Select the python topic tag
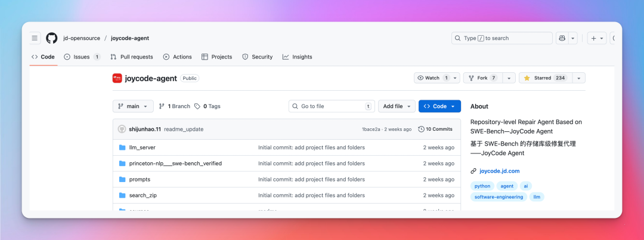The width and height of the screenshot is (644, 240). [482, 186]
